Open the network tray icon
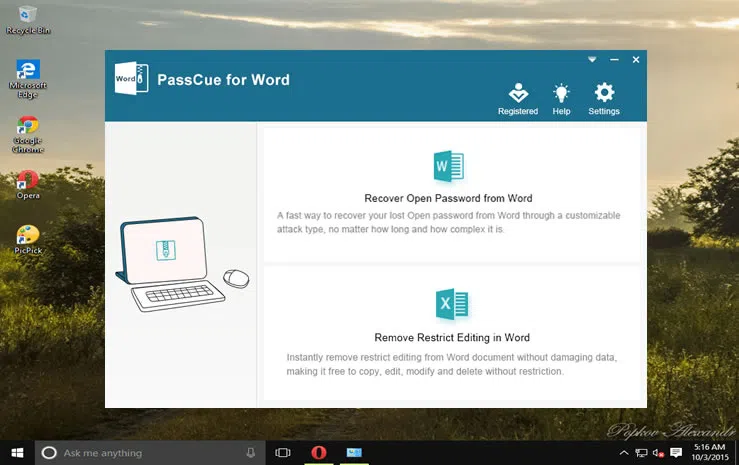The image size is (739, 465). coord(641,453)
